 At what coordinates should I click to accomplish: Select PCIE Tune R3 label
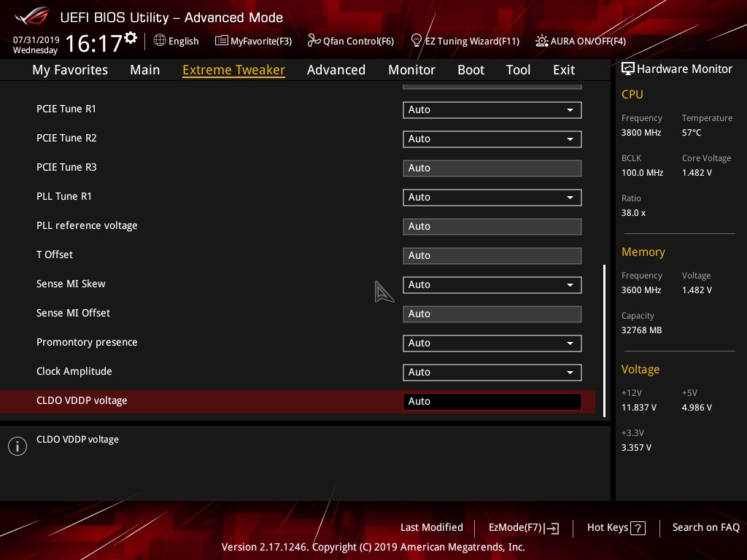pyautogui.click(x=66, y=167)
